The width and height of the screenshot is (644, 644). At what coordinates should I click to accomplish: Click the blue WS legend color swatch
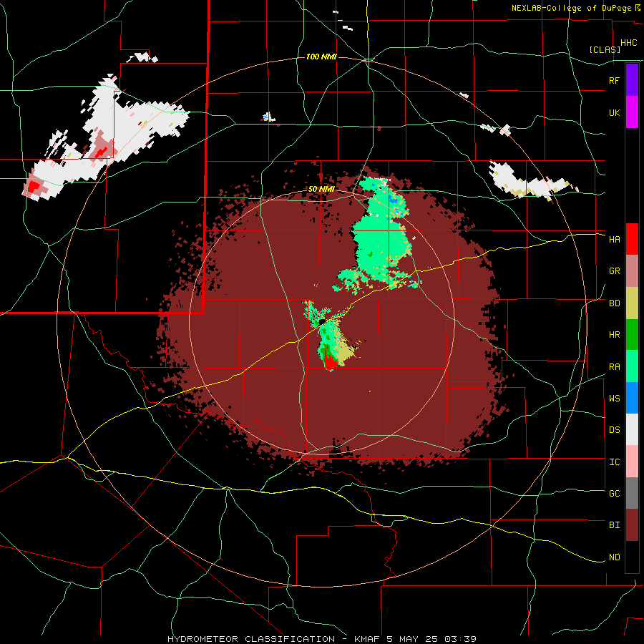[632, 398]
